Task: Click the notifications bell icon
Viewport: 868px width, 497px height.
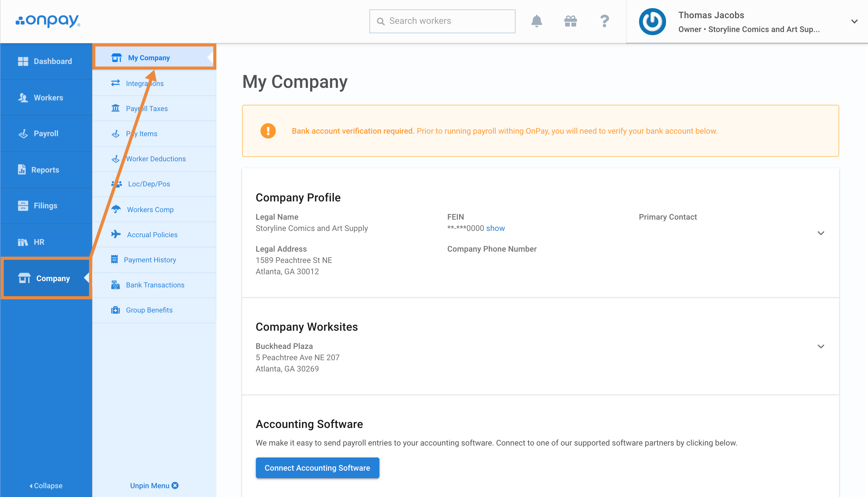Action: pos(536,21)
